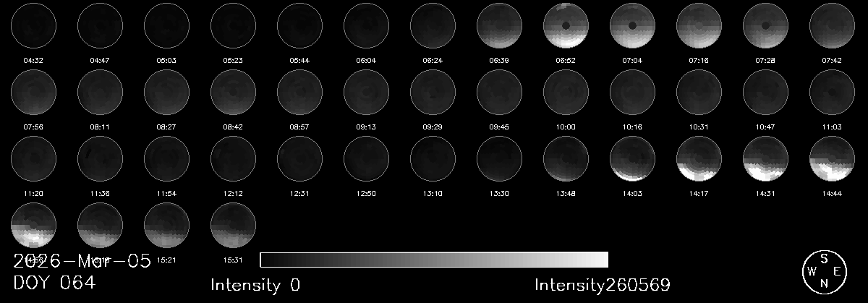The width and height of the screenshot is (868, 303).
Task: Open the 07:04 disk thumbnail
Action: tap(632, 25)
